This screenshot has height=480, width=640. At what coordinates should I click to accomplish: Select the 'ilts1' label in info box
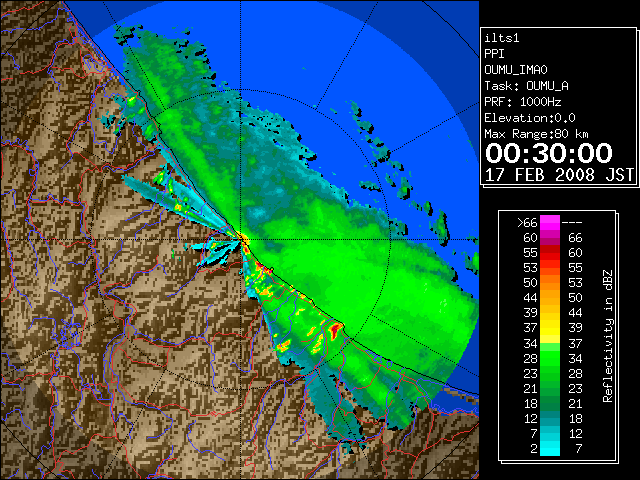click(x=502, y=38)
